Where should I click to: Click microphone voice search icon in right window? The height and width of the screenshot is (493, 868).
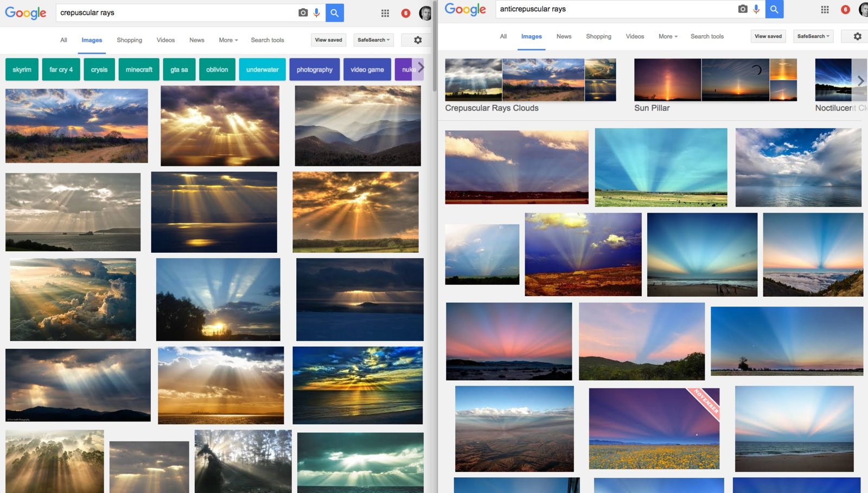[x=756, y=9]
